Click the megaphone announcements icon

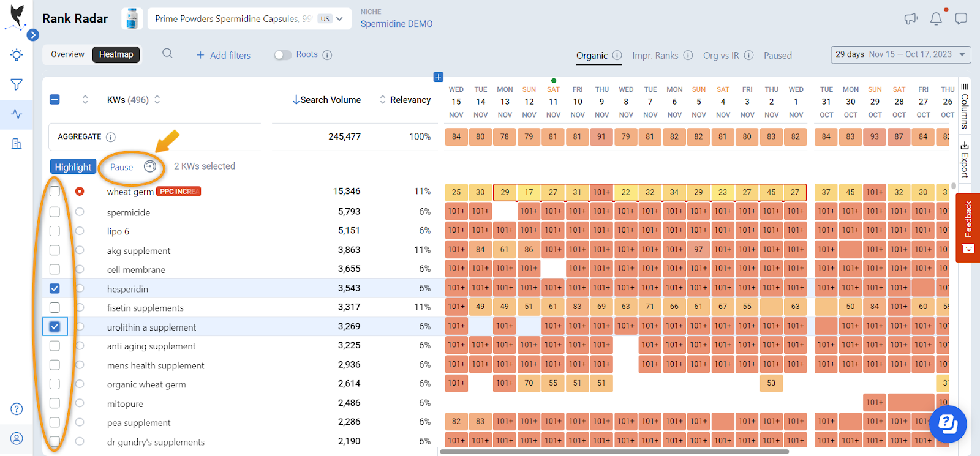click(x=911, y=19)
